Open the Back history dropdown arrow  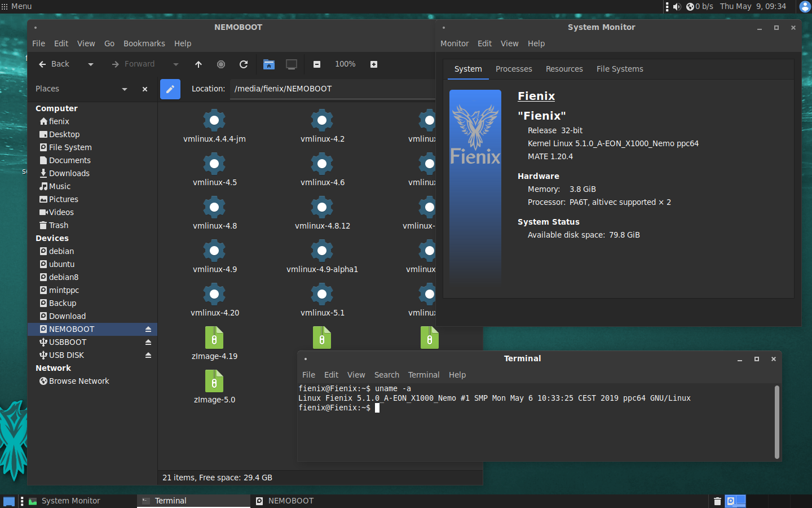coord(91,64)
